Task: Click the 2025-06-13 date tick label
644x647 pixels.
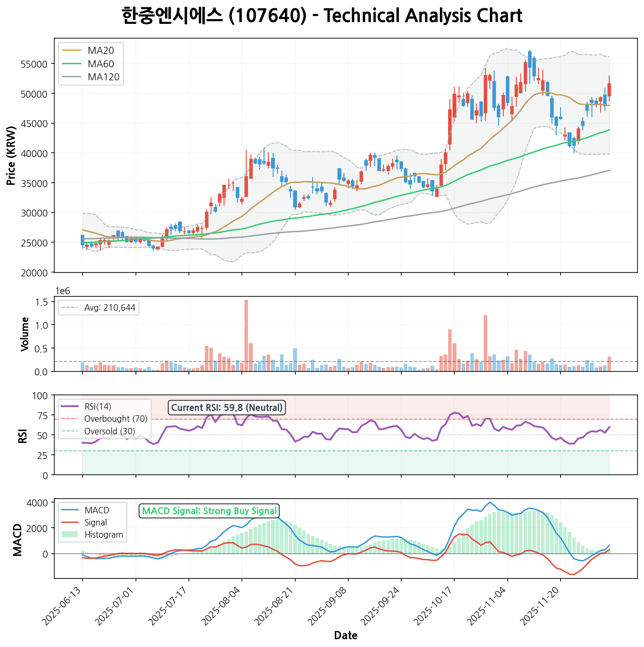Action: [63, 605]
